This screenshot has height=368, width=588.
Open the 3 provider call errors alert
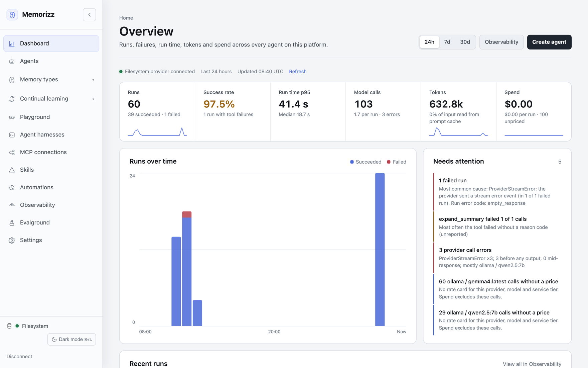point(497,258)
